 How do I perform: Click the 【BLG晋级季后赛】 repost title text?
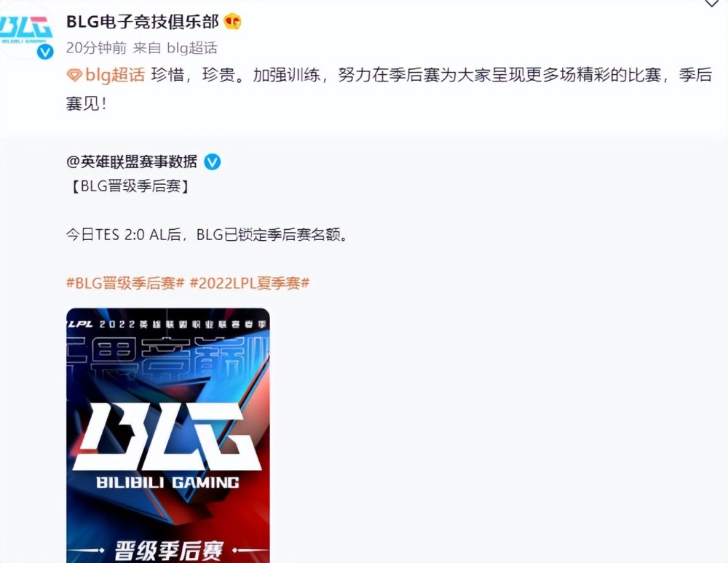click(x=130, y=186)
